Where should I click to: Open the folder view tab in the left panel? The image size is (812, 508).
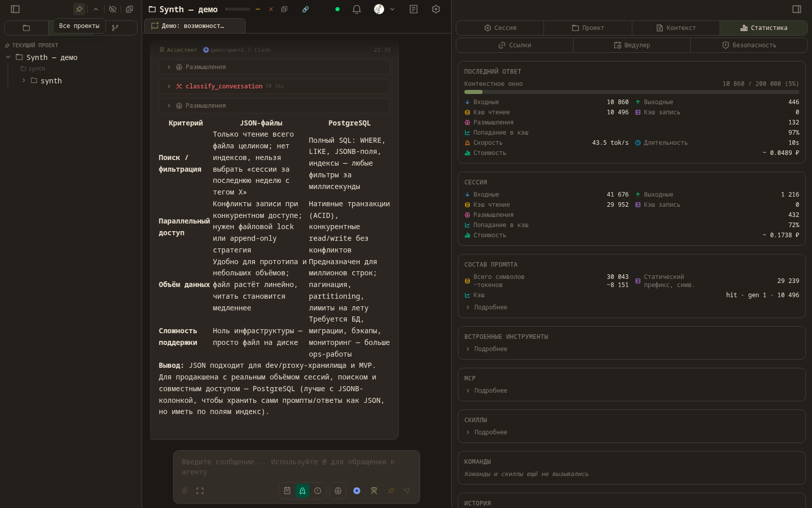26,28
